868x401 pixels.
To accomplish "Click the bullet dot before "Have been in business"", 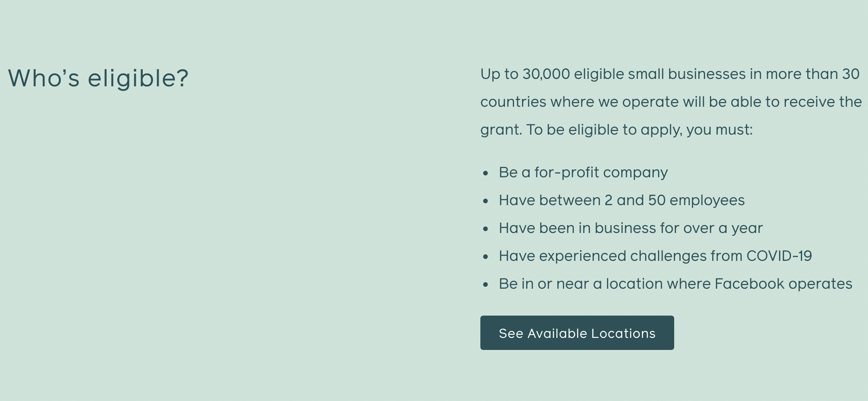I will coord(485,229).
